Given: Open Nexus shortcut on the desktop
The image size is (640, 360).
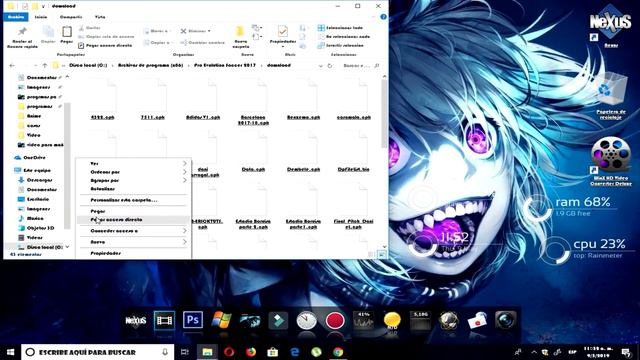Looking at the screenshot, I should (x=611, y=25).
